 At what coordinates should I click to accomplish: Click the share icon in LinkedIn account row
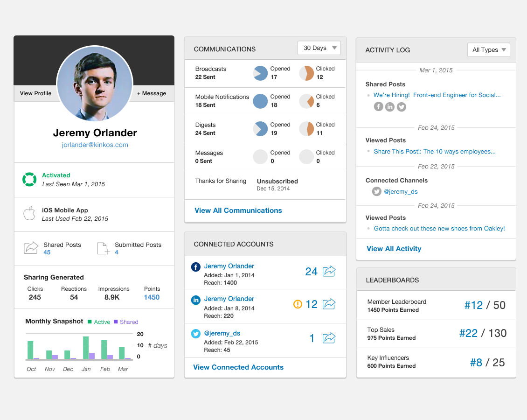329,304
